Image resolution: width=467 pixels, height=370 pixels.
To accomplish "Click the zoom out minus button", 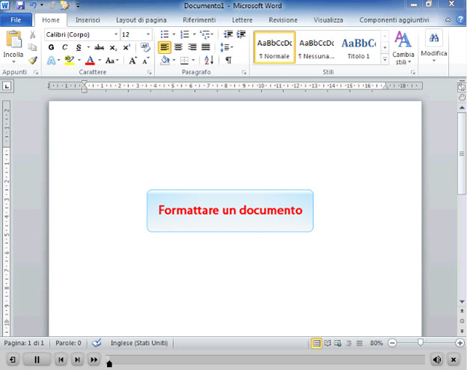I will coord(392,343).
